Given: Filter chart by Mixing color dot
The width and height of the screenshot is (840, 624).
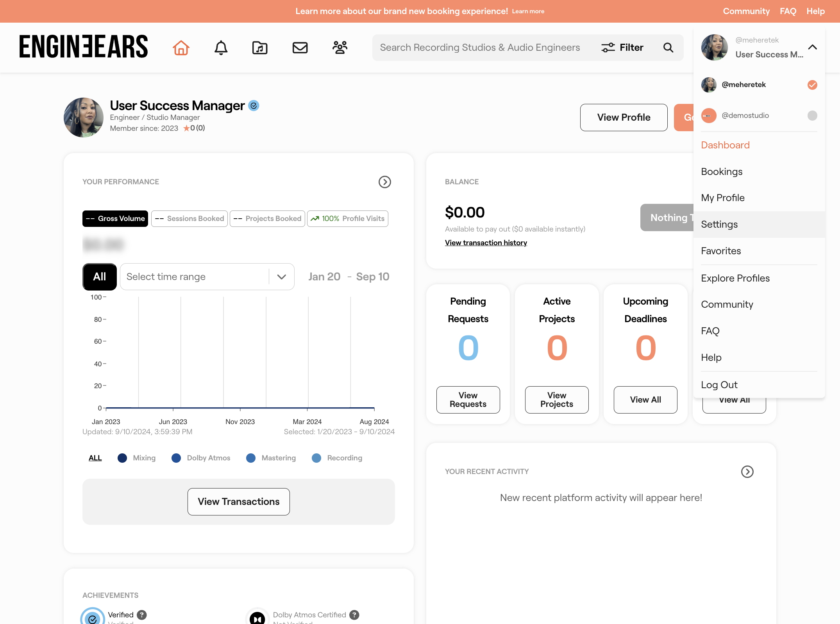Looking at the screenshot, I should point(122,458).
